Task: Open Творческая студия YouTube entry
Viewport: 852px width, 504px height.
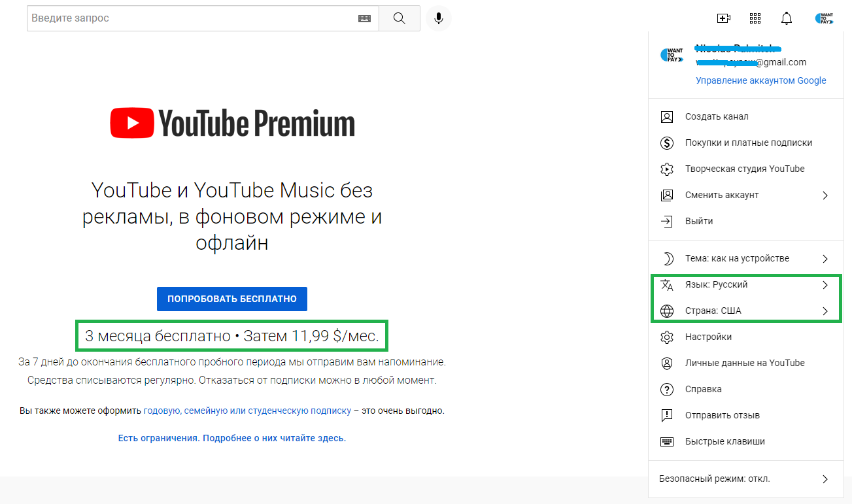Action: pos(745,169)
